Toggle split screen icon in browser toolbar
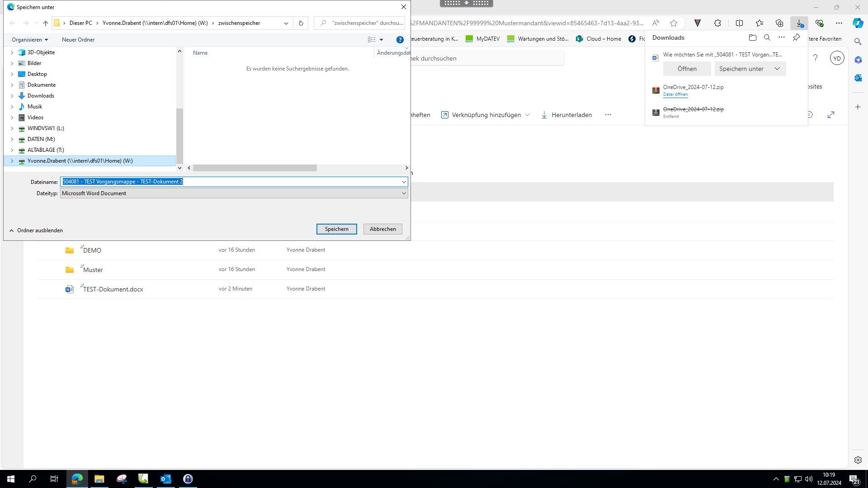 (739, 23)
